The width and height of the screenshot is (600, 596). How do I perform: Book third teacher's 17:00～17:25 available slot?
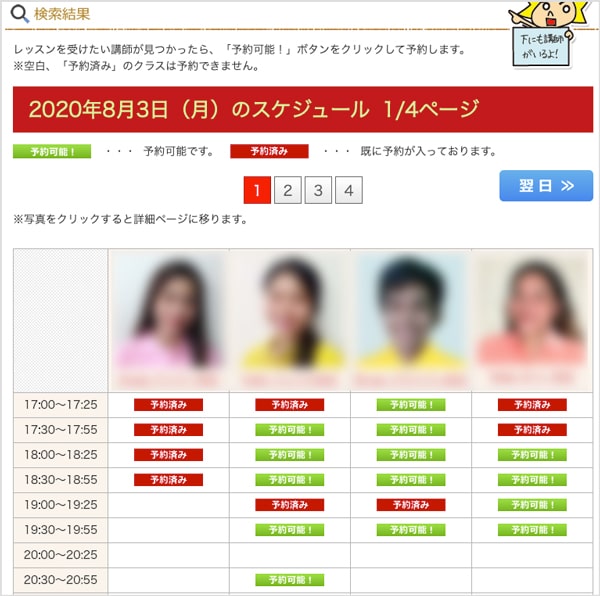point(410,405)
